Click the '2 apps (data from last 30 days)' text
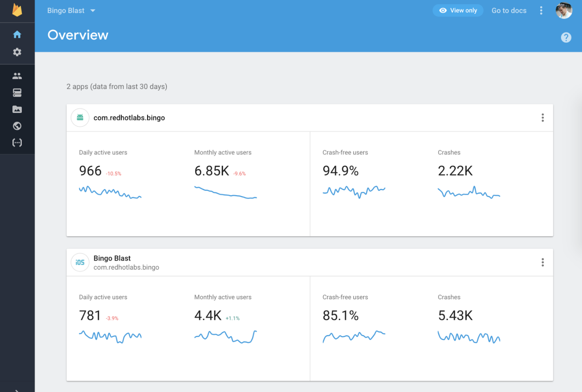The height and width of the screenshot is (392, 582). point(117,86)
